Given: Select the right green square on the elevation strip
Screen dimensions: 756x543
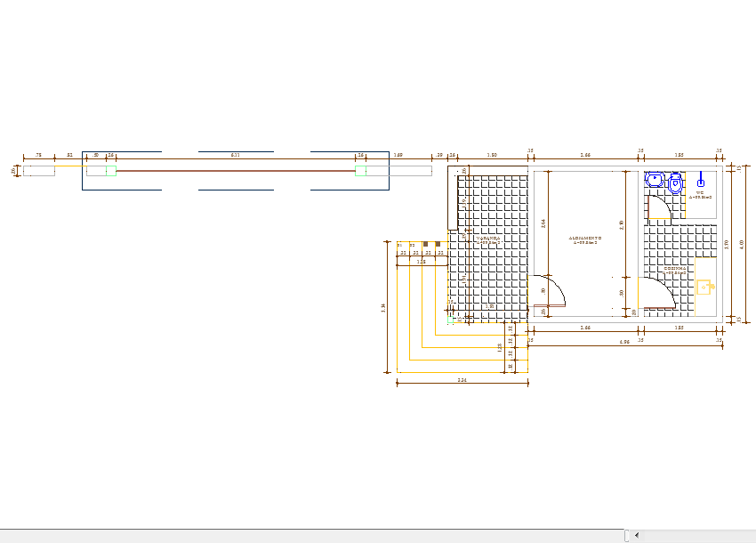Looking at the screenshot, I should [x=360, y=170].
